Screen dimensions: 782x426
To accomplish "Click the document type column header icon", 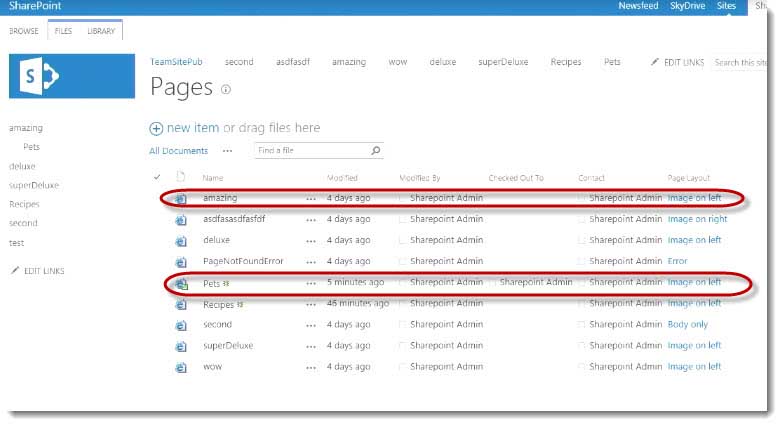I will click(x=181, y=176).
